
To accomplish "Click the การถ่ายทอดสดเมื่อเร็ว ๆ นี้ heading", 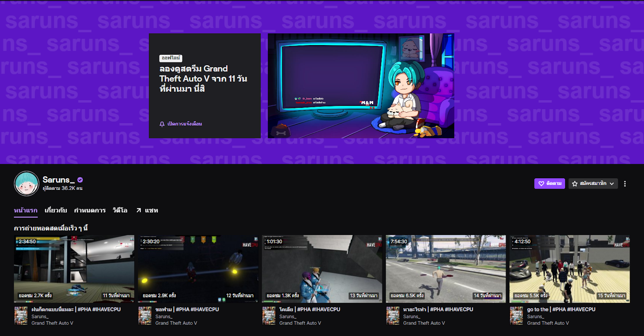I will pyautogui.click(x=51, y=228).
